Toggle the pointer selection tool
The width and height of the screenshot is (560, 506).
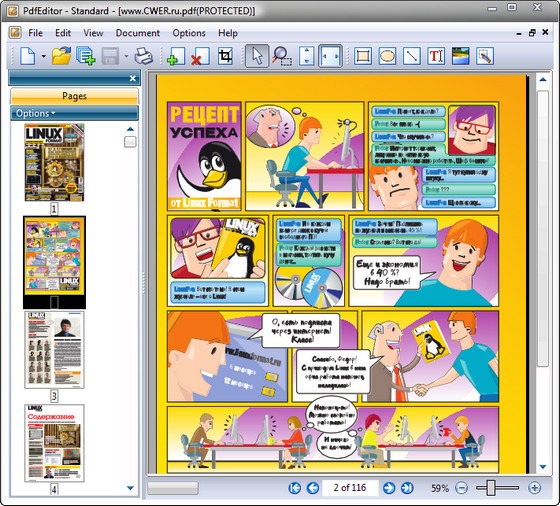pyautogui.click(x=257, y=56)
